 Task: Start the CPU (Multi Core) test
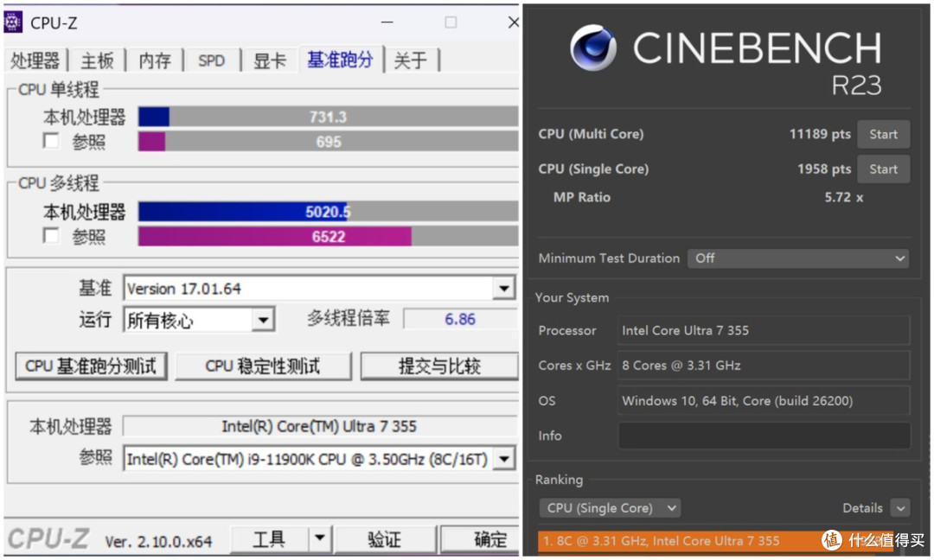(x=883, y=134)
